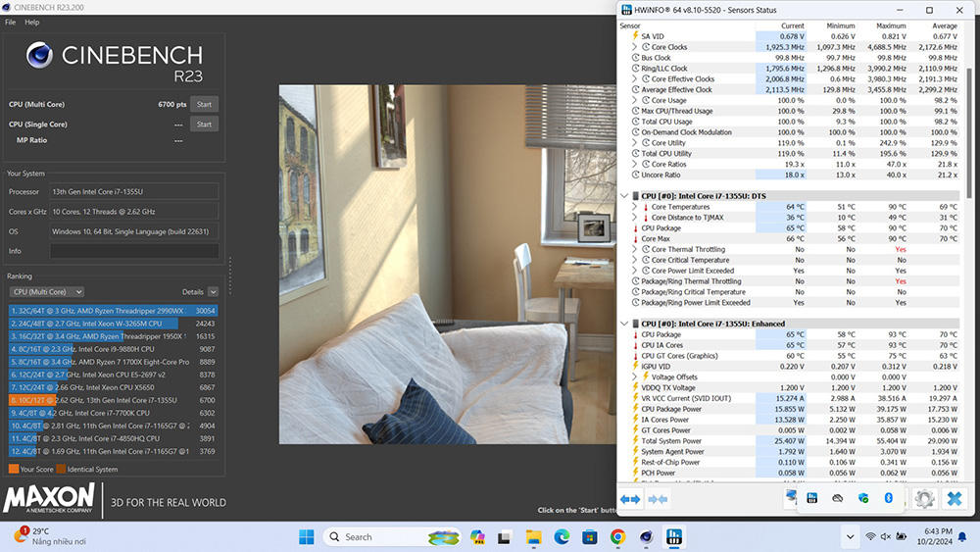The width and height of the screenshot is (980, 552).
Task: Open the OneDrive cloud icon in tray overflow
Action: coord(838,498)
